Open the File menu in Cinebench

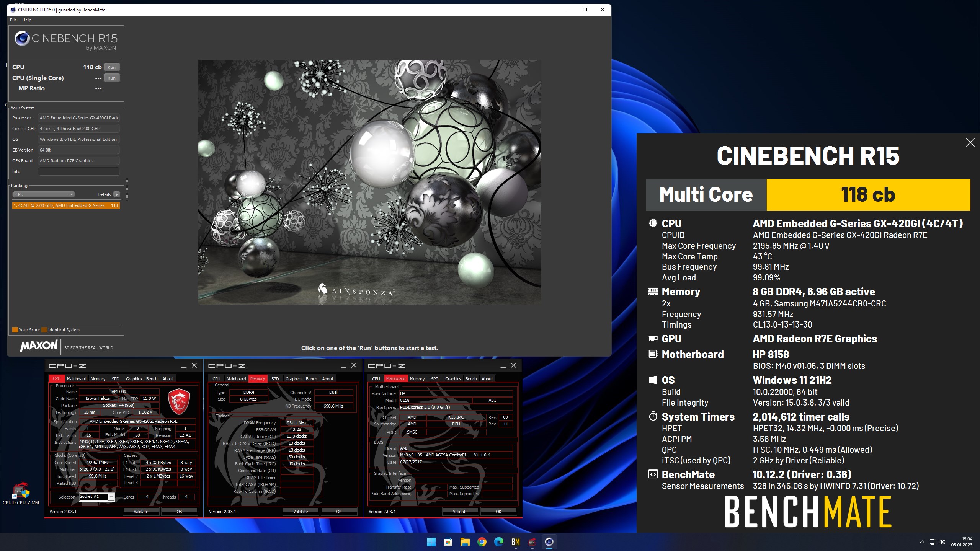[13, 20]
